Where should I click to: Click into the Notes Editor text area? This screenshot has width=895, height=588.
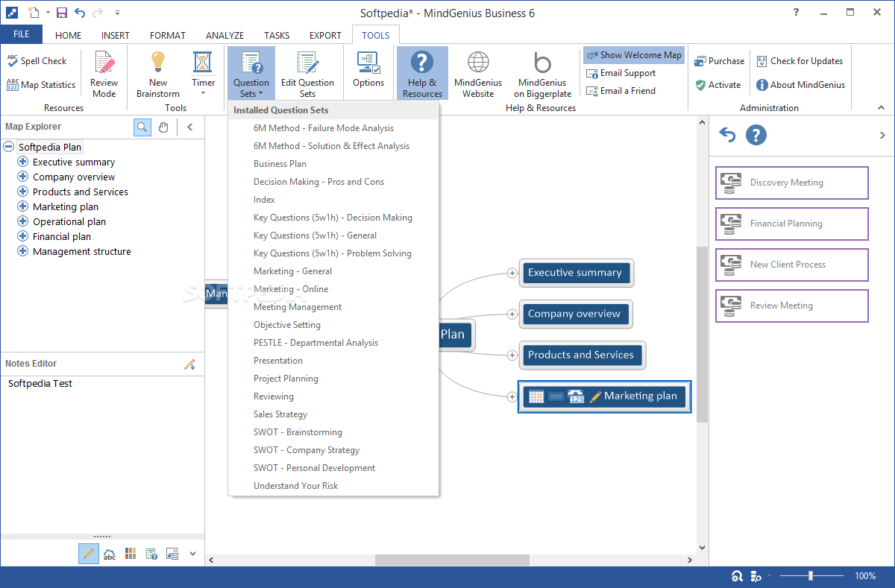coord(102,455)
